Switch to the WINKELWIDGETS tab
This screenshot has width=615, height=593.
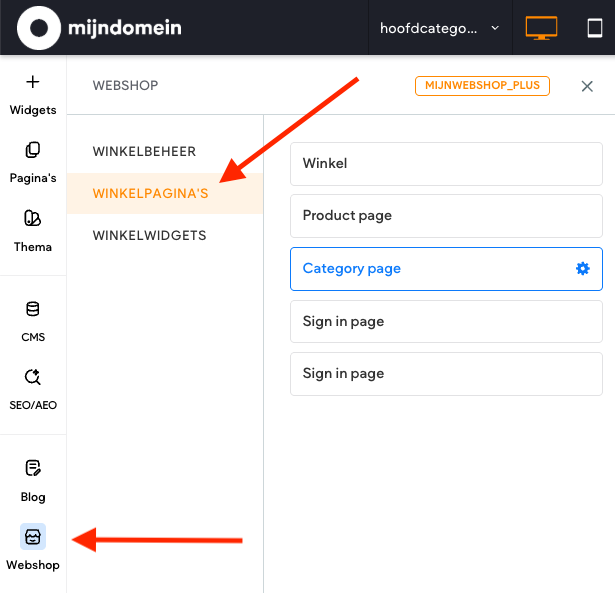point(149,236)
